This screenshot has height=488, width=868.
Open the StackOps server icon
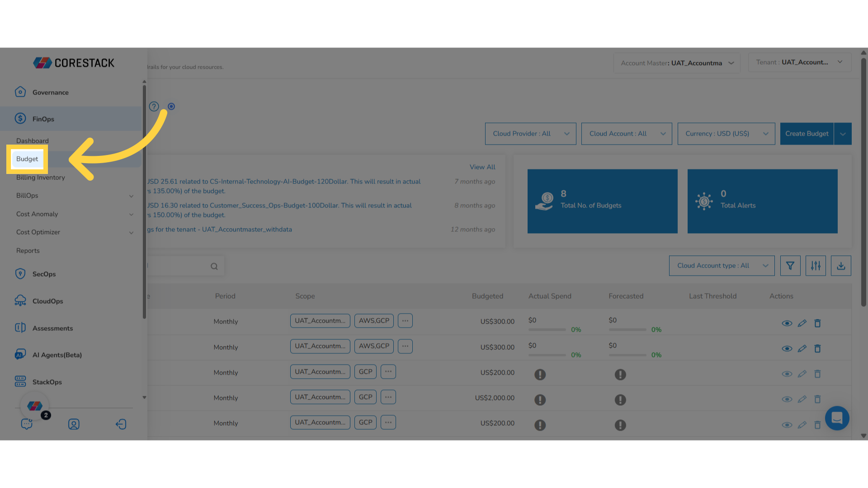(x=20, y=382)
